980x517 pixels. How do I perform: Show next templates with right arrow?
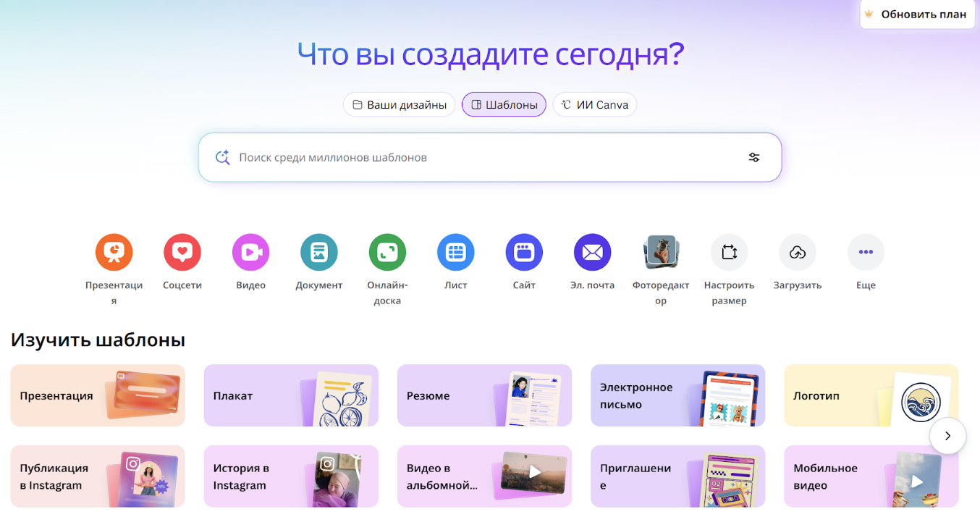(947, 436)
